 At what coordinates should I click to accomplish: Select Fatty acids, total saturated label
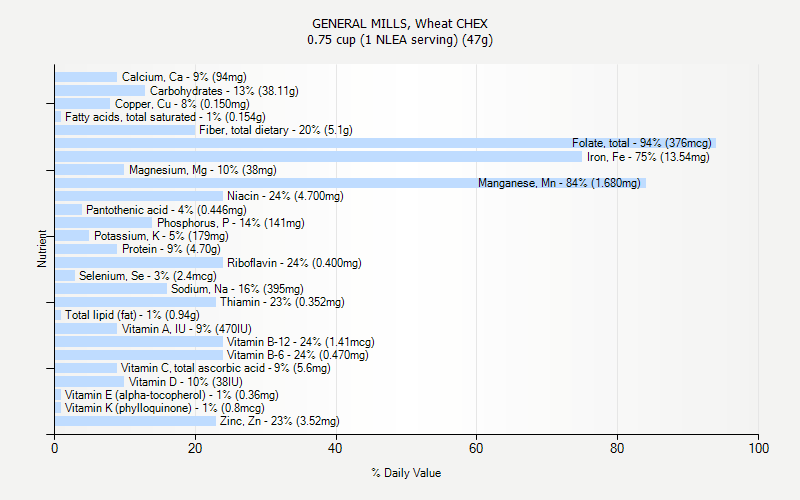tap(165, 117)
